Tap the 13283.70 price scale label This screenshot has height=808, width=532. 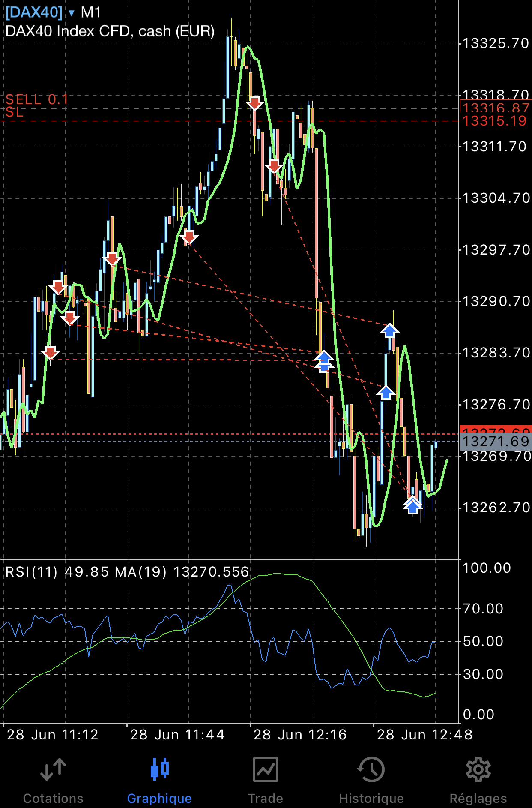tap(496, 353)
